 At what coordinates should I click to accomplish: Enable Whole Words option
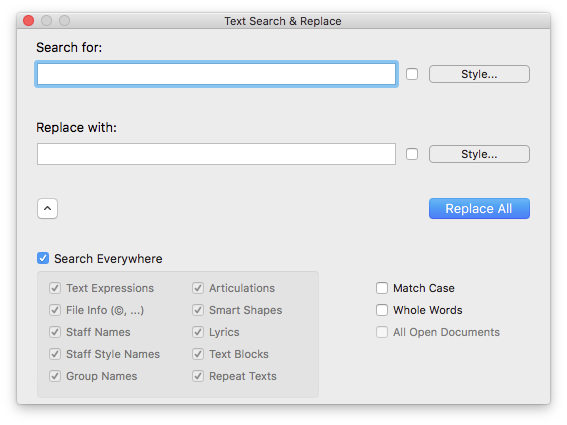(382, 310)
